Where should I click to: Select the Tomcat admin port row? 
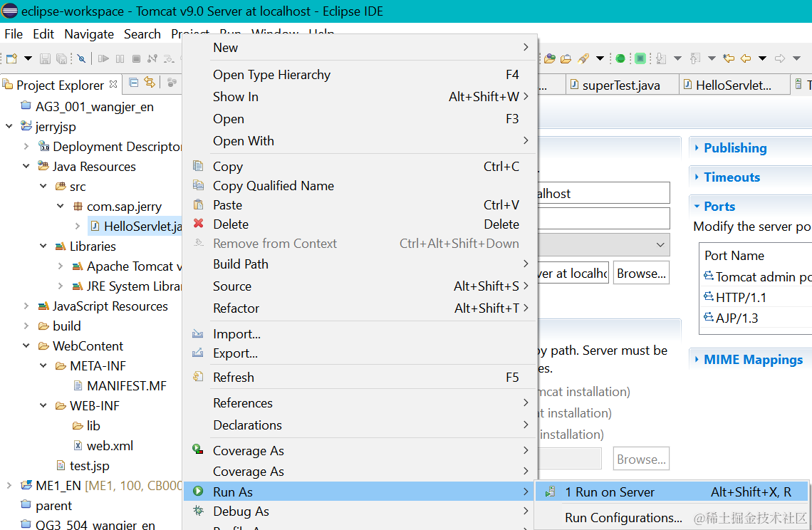click(756, 276)
